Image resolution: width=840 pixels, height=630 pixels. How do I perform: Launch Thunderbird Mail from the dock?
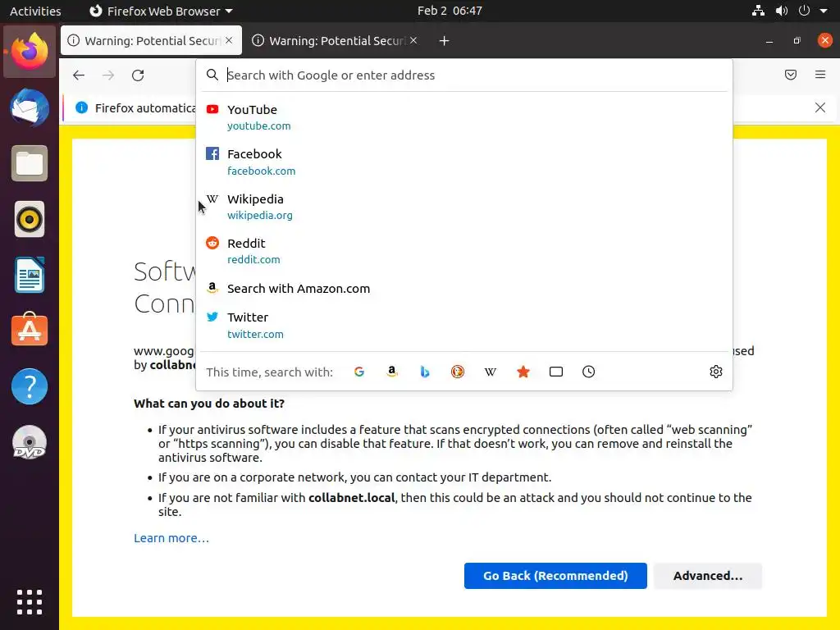pos(30,107)
